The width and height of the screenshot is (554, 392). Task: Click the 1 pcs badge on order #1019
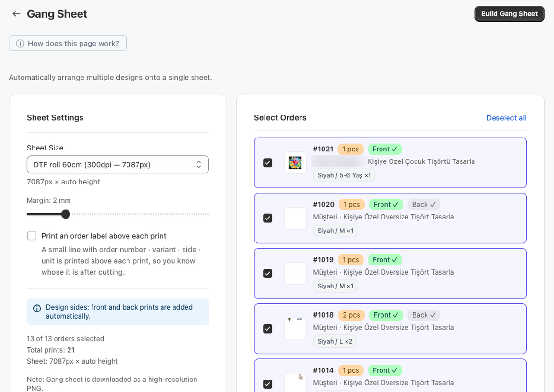(350, 260)
